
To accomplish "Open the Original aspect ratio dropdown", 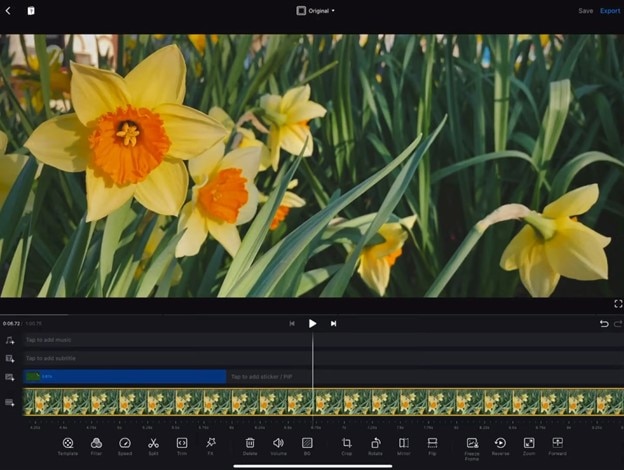I will pyautogui.click(x=315, y=11).
